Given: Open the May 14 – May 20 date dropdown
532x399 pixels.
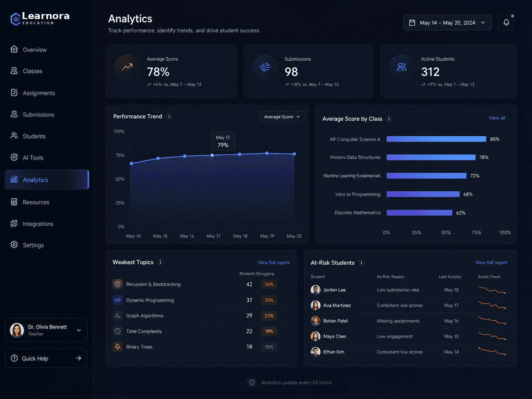Looking at the screenshot, I should click(x=447, y=22).
